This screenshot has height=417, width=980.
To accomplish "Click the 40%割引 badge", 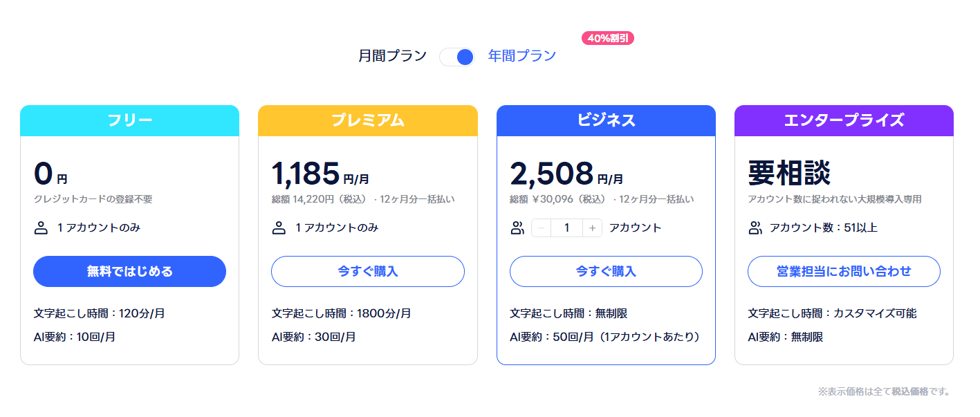I will (607, 38).
